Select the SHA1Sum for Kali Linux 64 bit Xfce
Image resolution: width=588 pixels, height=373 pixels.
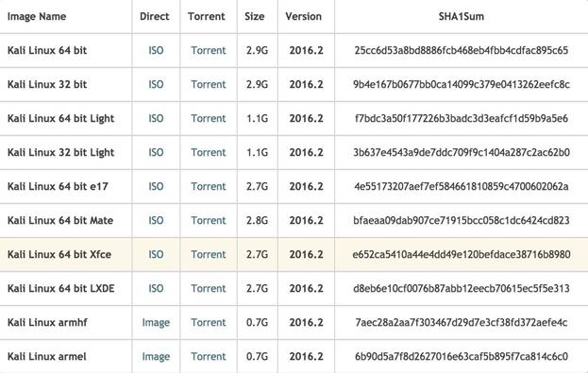pos(462,254)
